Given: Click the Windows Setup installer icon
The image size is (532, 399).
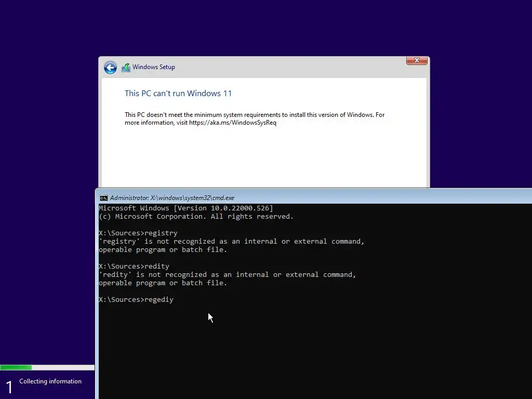Looking at the screenshot, I should pyautogui.click(x=126, y=68).
